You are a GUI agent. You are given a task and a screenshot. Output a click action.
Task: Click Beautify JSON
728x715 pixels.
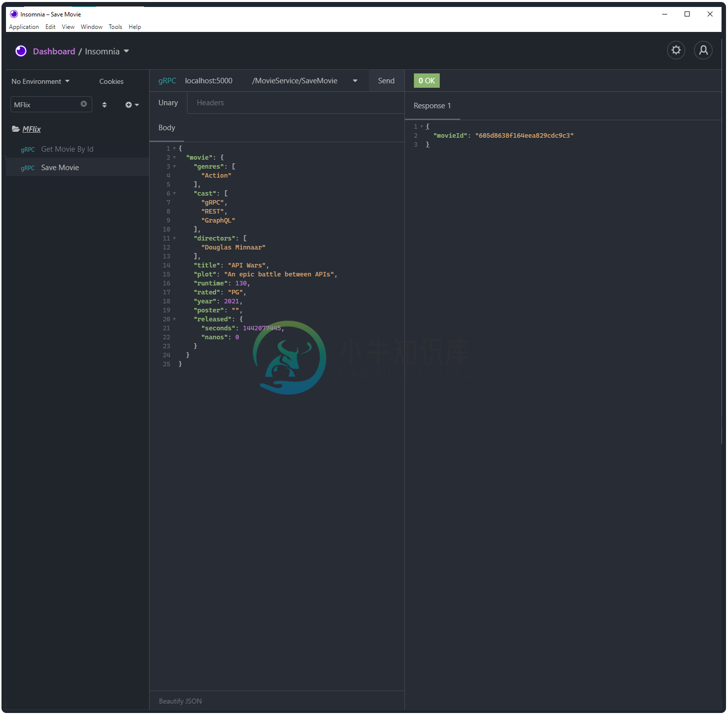[x=181, y=701]
